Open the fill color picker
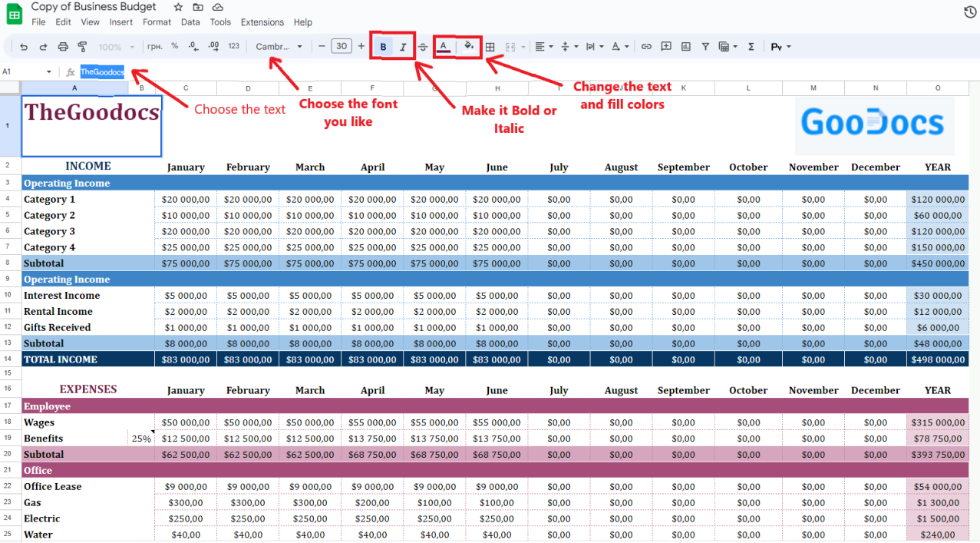 [x=469, y=47]
